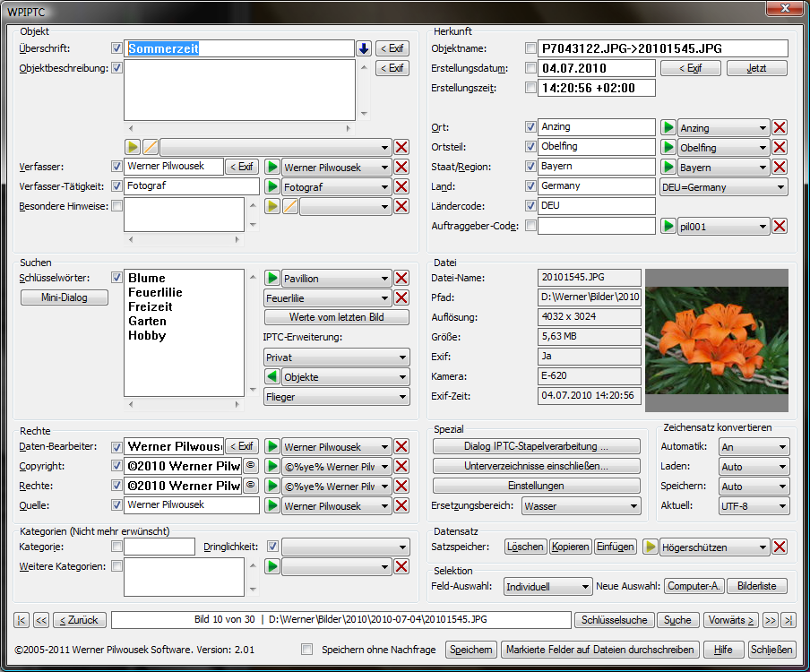Click the orange lily preview thumbnail
This screenshot has height=672, width=810.
pyautogui.click(x=717, y=335)
